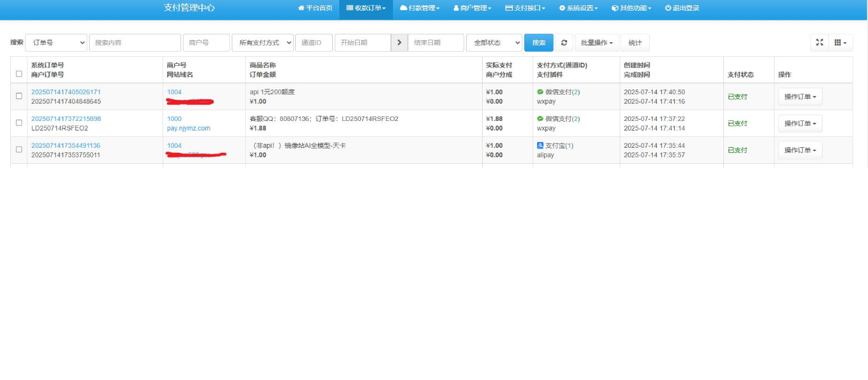868x380 pixels.
Task: Open merchant domain link pay.njymz.com
Action: tap(188, 128)
